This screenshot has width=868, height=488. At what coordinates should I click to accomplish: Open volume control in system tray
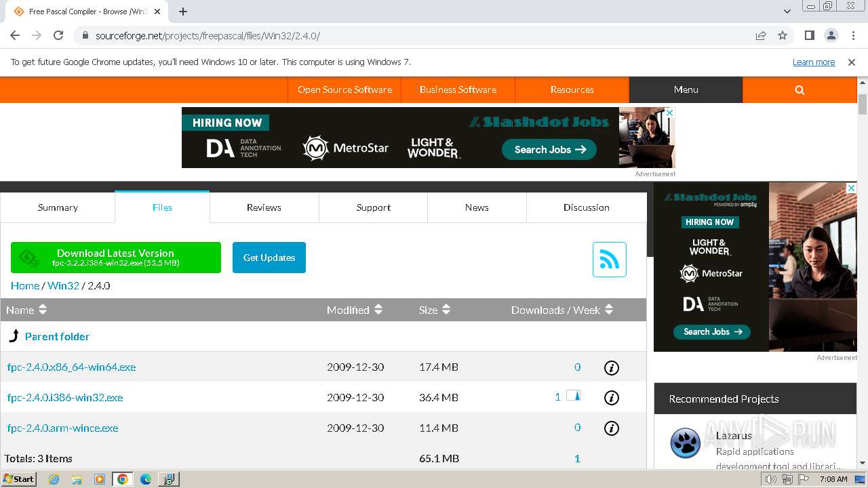click(772, 479)
